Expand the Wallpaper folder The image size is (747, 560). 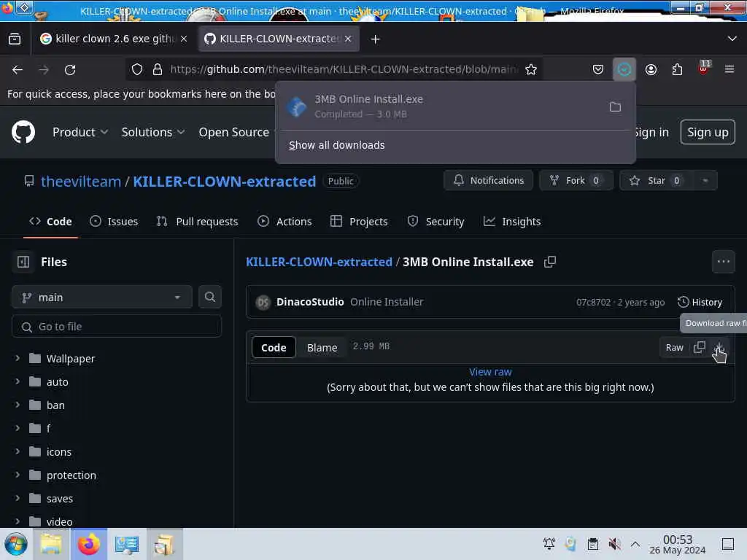18,358
